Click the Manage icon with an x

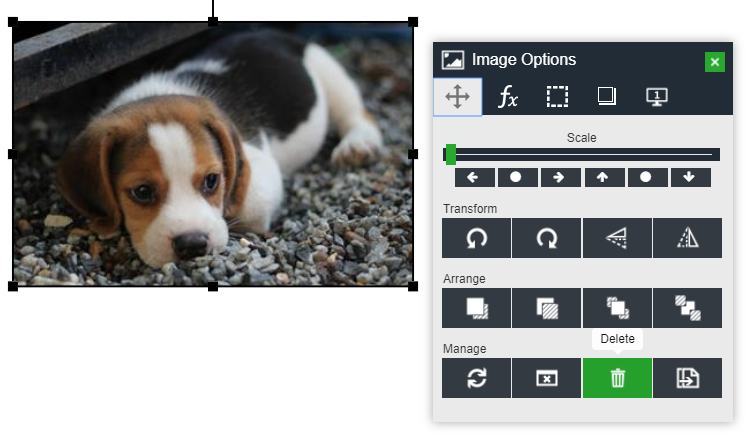[547, 378]
